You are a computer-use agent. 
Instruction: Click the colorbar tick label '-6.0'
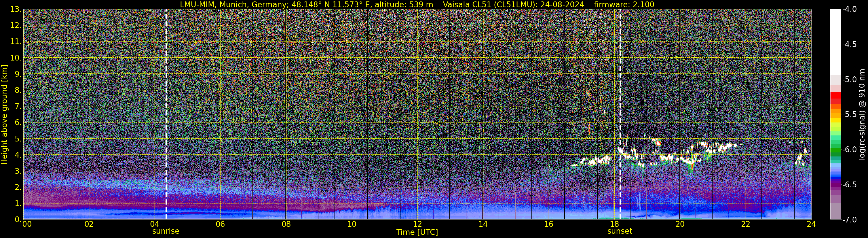(850, 149)
